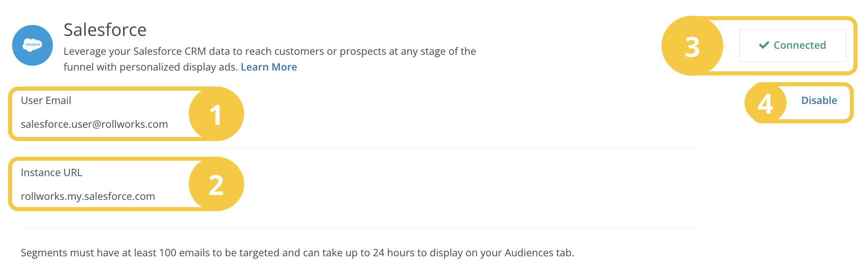Image resolution: width=868 pixels, height=278 pixels.
Task: Click the blue Salesforce cloud logo
Action: point(32,45)
